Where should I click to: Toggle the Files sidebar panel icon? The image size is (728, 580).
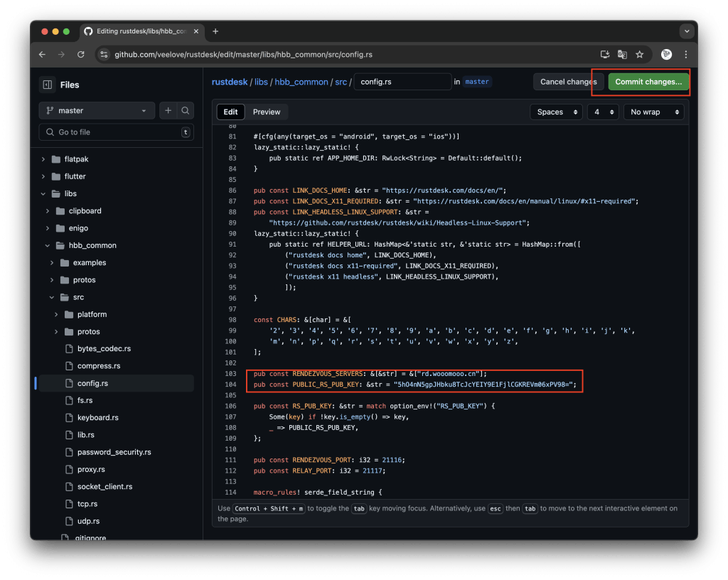click(47, 85)
